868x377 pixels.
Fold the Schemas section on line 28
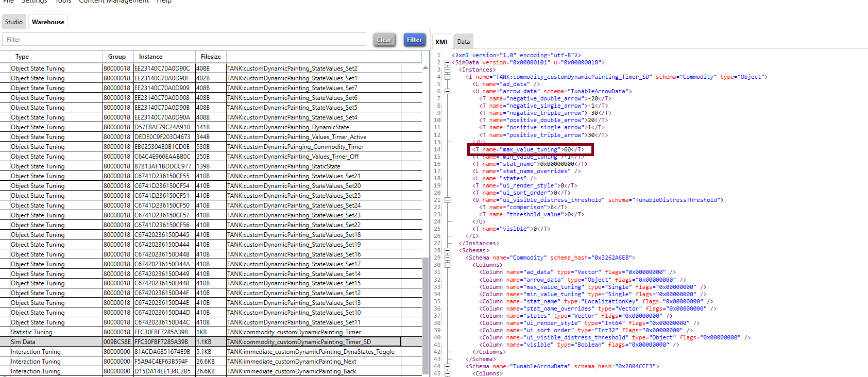[448, 250]
